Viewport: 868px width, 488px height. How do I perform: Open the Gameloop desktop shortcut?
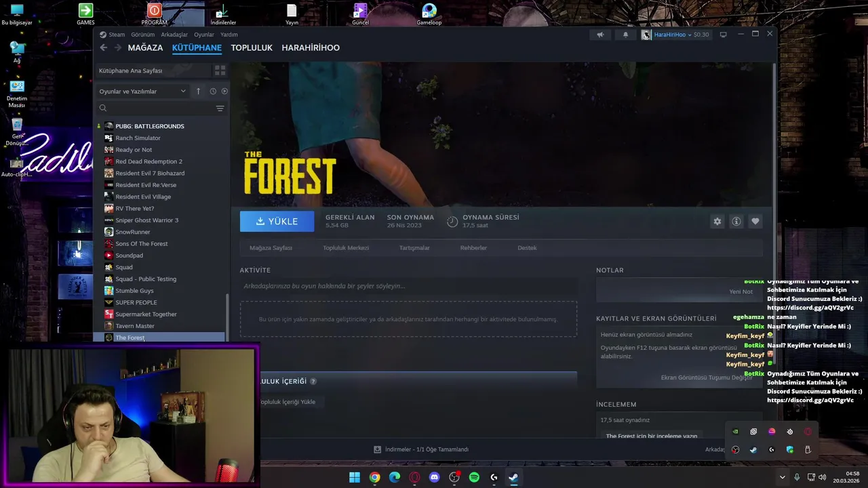pos(429,14)
